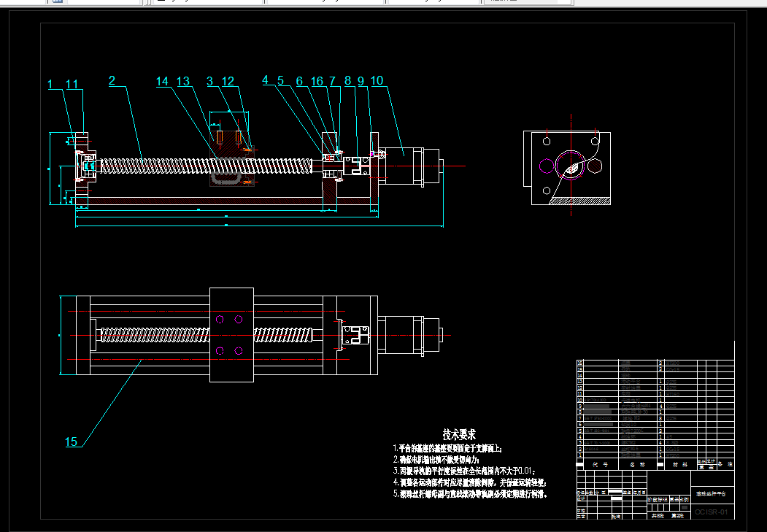
Task: Click technical requirement line 5
Action: 471,494
